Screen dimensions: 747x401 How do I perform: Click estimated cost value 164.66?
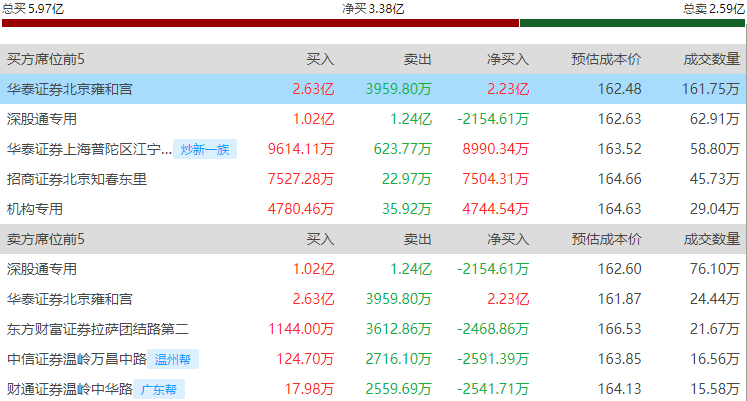[x=619, y=179]
